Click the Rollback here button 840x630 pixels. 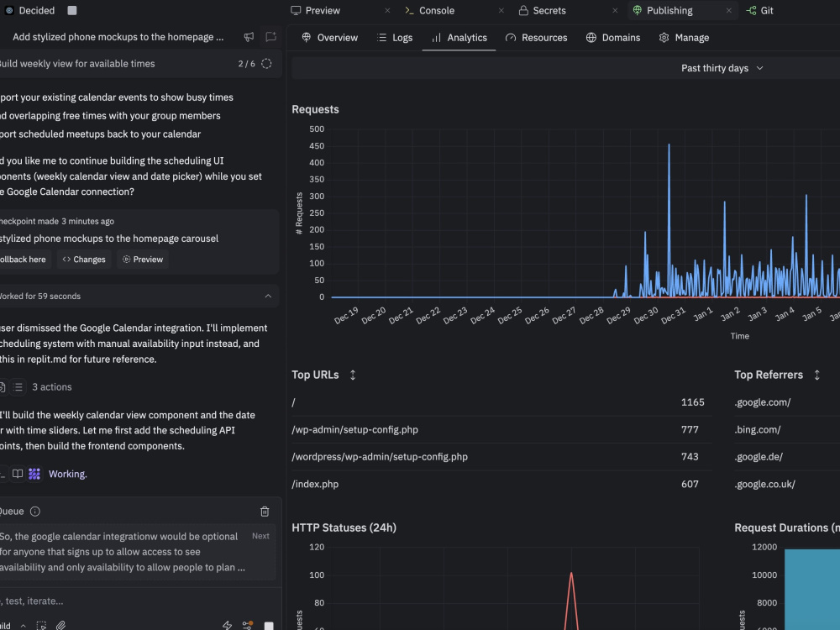point(24,260)
